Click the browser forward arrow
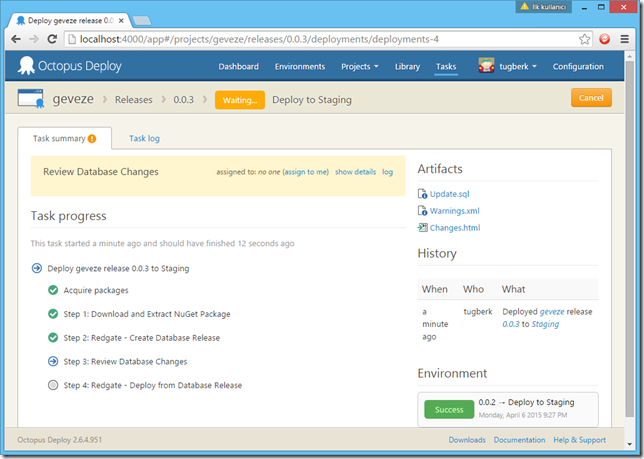 (34, 39)
